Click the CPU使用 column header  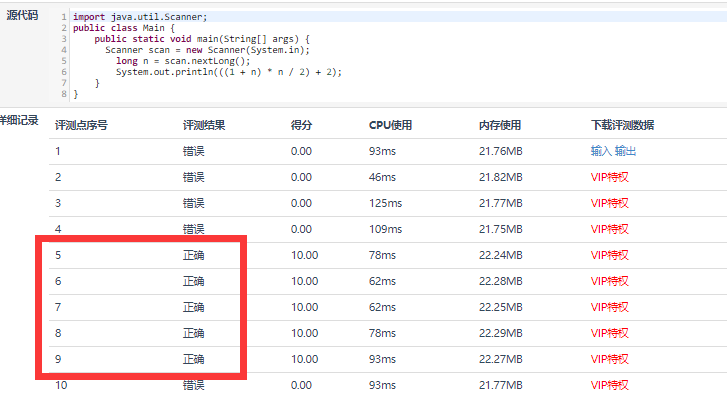[390, 125]
